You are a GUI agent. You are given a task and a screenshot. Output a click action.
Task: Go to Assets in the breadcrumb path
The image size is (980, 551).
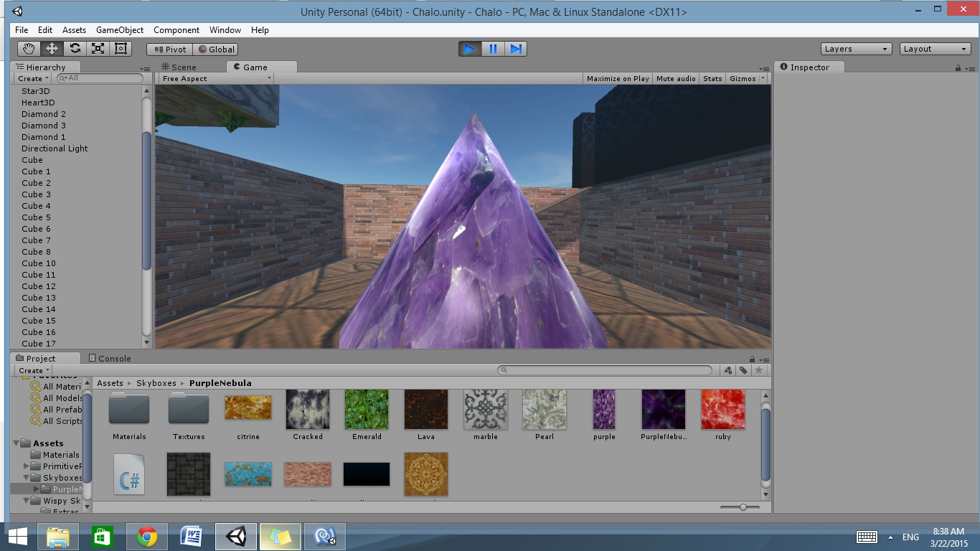(x=110, y=383)
